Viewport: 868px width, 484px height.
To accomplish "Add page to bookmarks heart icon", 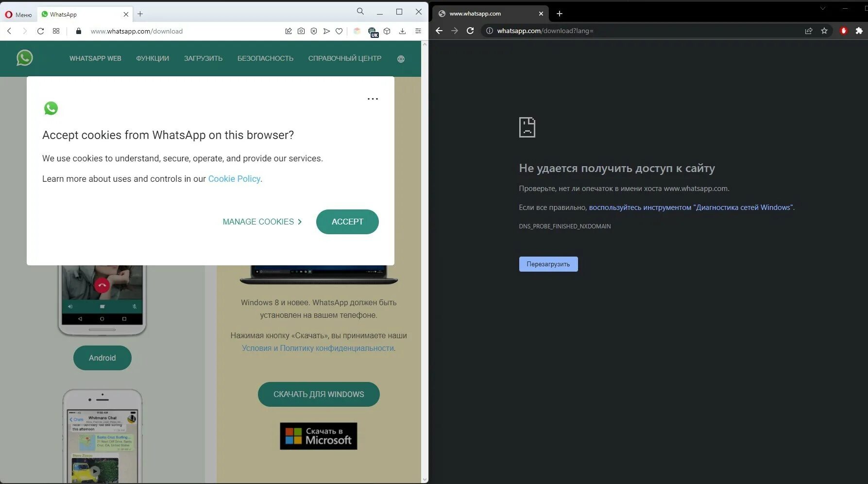I will point(339,31).
